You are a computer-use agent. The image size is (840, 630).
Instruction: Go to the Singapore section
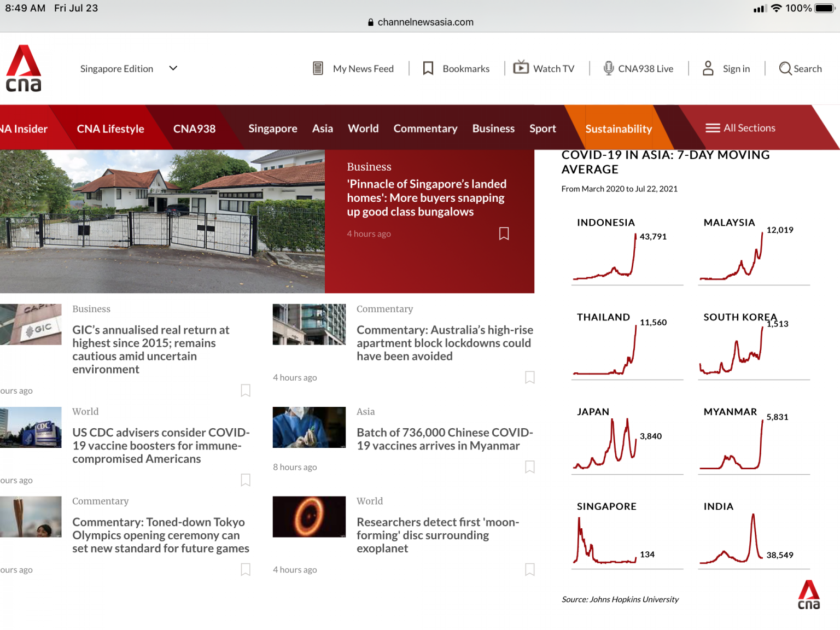[273, 129]
